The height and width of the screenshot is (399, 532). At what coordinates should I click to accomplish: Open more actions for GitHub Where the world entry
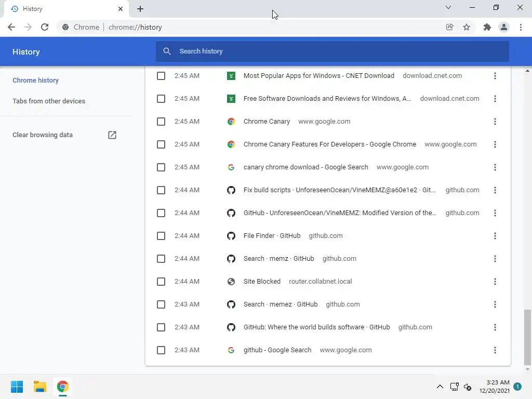495,327
